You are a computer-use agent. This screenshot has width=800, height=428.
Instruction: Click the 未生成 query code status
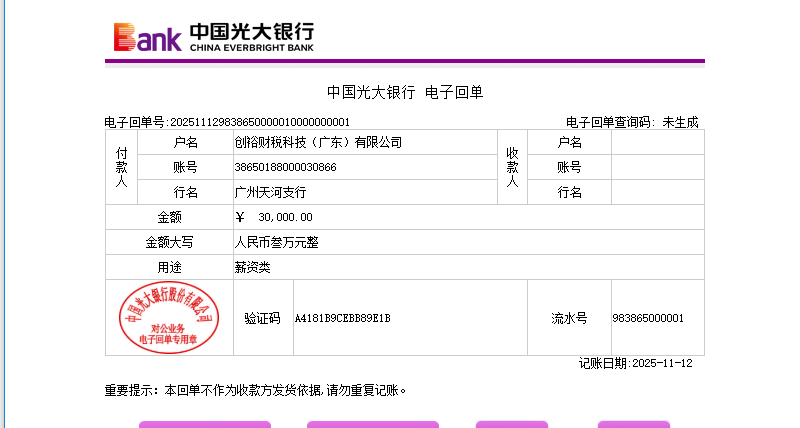(x=680, y=122)
